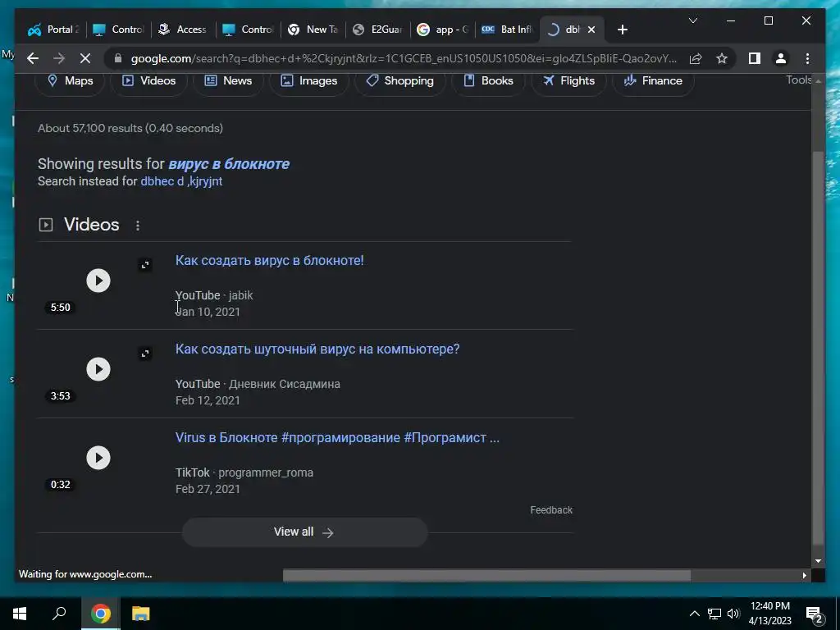Go back to previous page
The width and height of the screenshot is (840, 630).
33,58
